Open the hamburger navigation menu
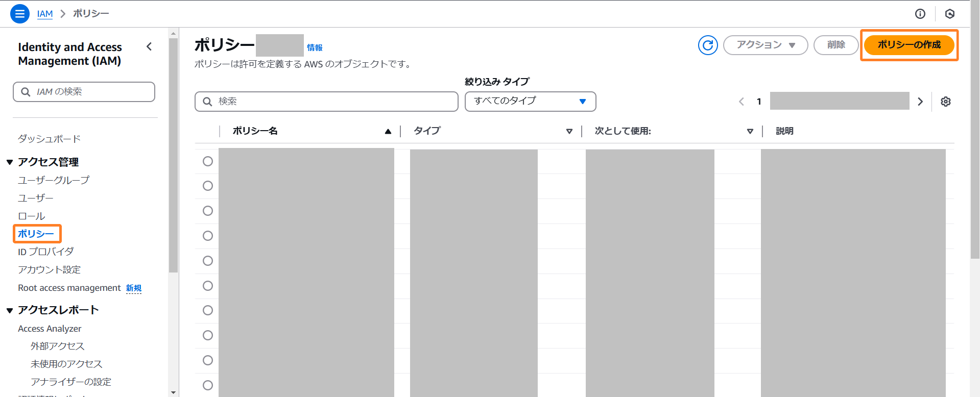Screen dimensions: 980x397 pyautogui.click(x=19, y=14)
